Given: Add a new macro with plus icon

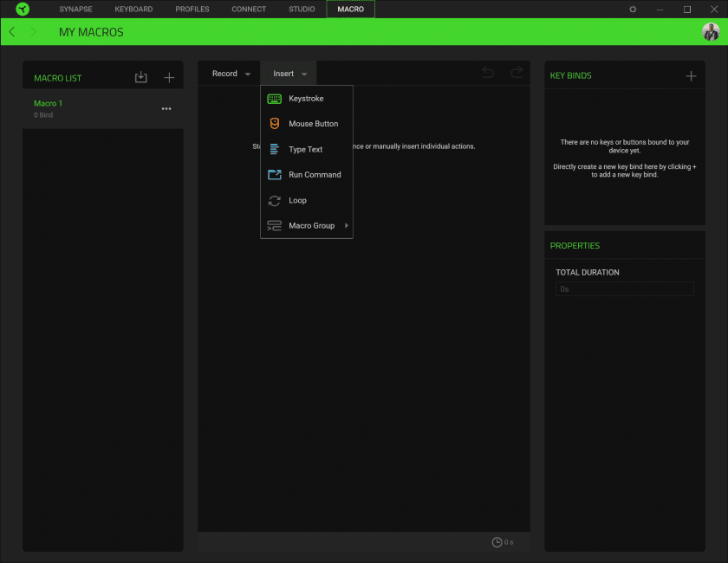Looking at the screenshot, I should click(170, 77).
